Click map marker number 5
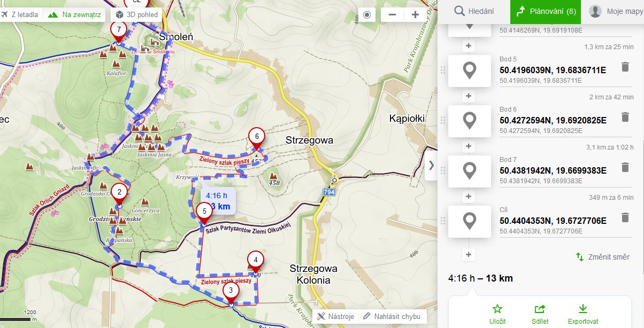Image resolution: width=644 pixels, height=328 pixels. (204, 212)
